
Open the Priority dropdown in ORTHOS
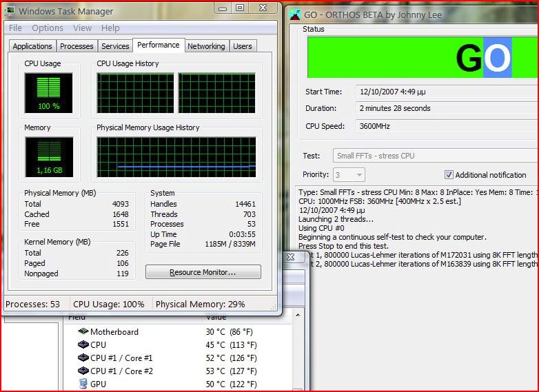349,175
